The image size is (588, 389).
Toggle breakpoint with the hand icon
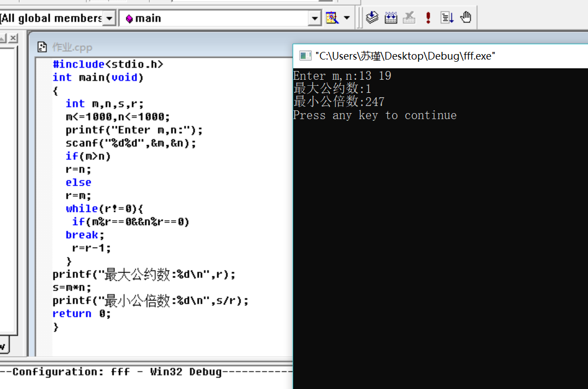[x=466, y=17]
